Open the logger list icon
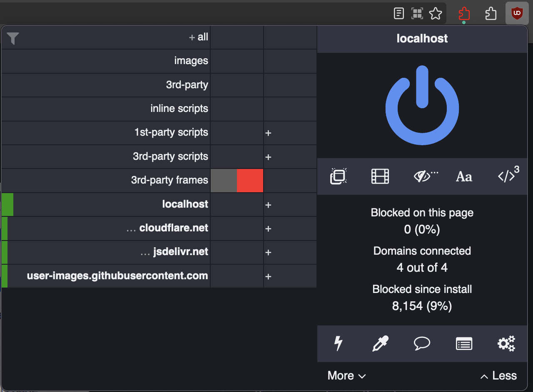The width and height of the screenshot is (533, 392). point(464,344)
